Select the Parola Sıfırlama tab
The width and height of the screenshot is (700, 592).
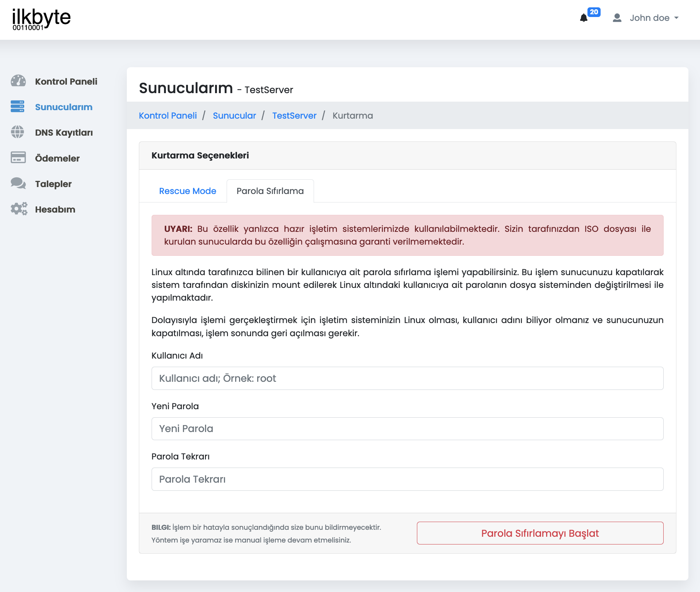[270, 191]
